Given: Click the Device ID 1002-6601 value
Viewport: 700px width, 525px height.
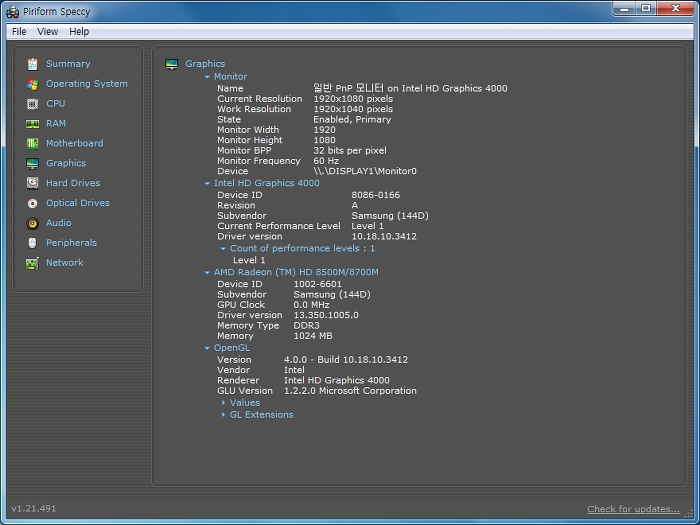Looking at the screenshot, I should coord(317,284).
